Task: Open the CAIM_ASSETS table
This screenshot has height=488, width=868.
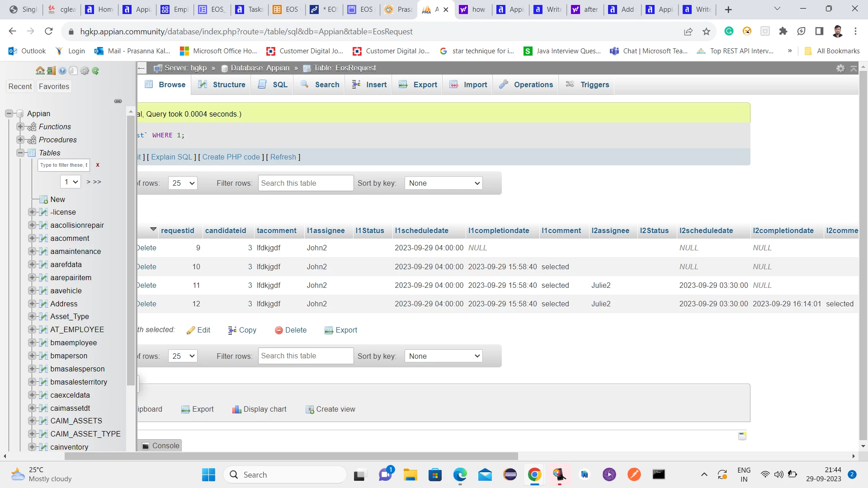Action: coord(76,421)
